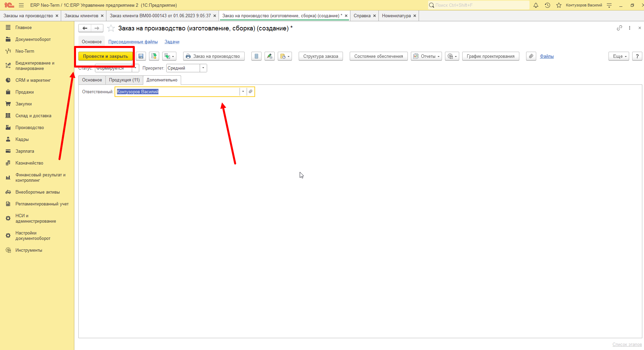Click График проектирования button
The image size is (644, 350).
point(491,56)
